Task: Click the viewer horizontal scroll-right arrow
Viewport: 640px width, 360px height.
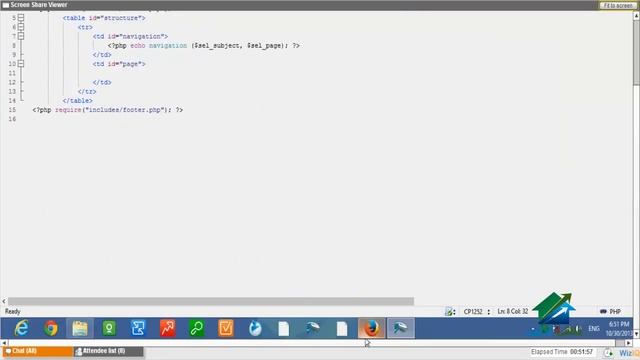Action: point(629,343)
